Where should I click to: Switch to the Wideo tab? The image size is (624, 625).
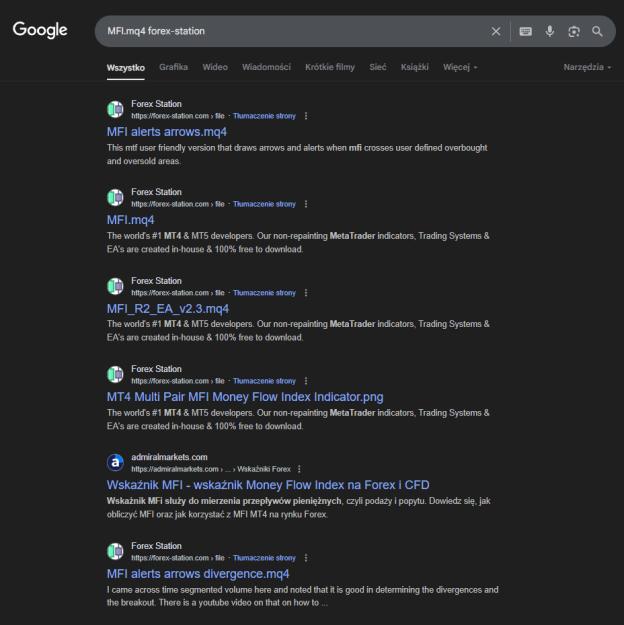coord(215,67)
